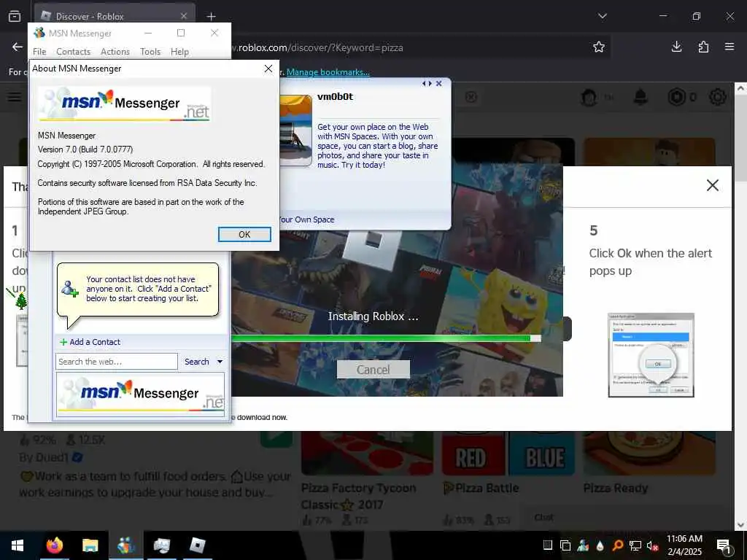Open the Pizza Ready game
This screenshot has width=747, height=560.
[x=616, y=488]
